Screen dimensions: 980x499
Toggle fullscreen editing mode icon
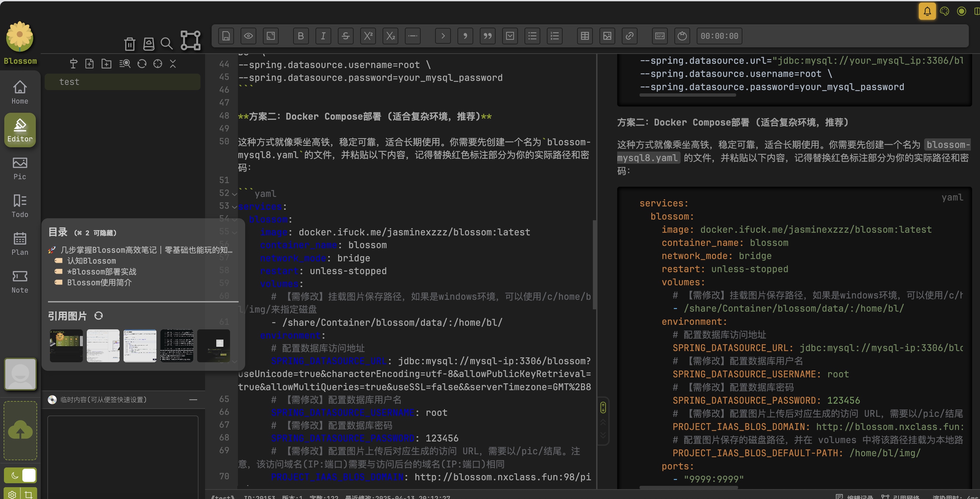(271, 36)
